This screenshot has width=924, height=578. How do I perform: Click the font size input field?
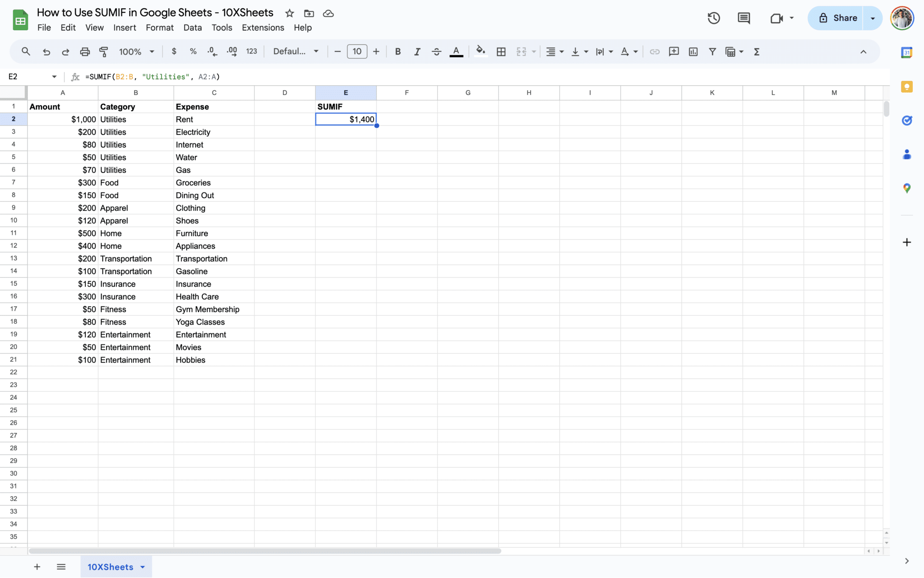[357, 51]
